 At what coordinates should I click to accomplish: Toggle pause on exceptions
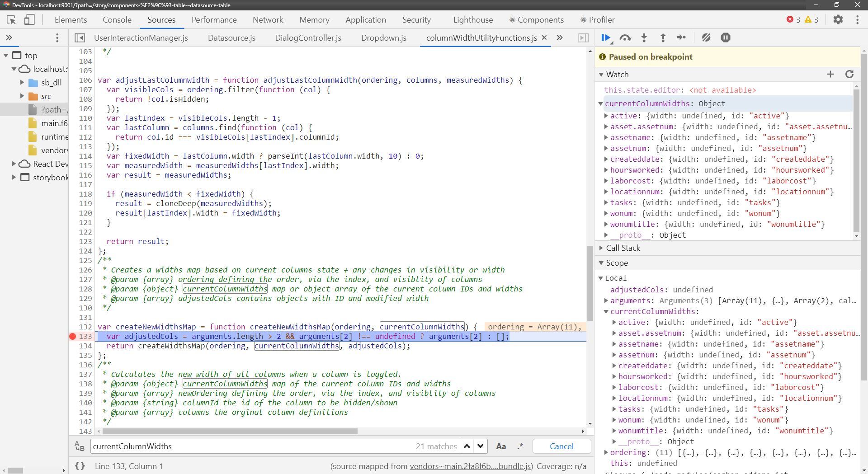tap(725, 38)
